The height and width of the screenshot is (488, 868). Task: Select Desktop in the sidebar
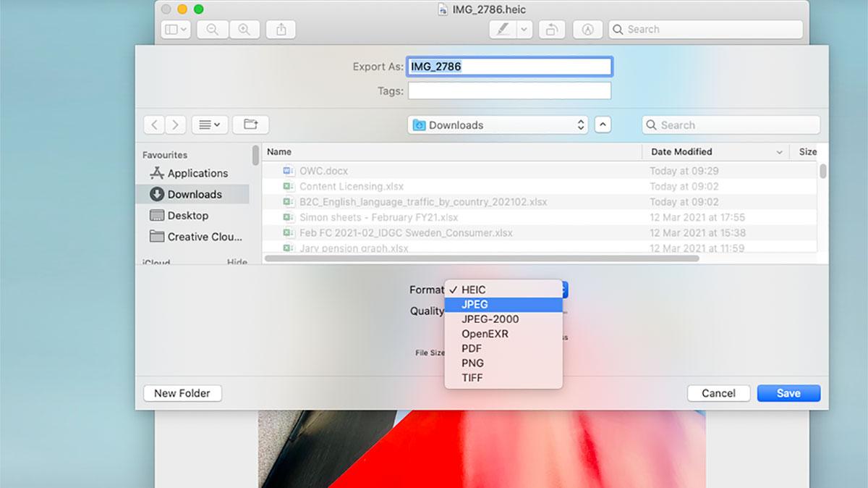click(x=192, y=216)
